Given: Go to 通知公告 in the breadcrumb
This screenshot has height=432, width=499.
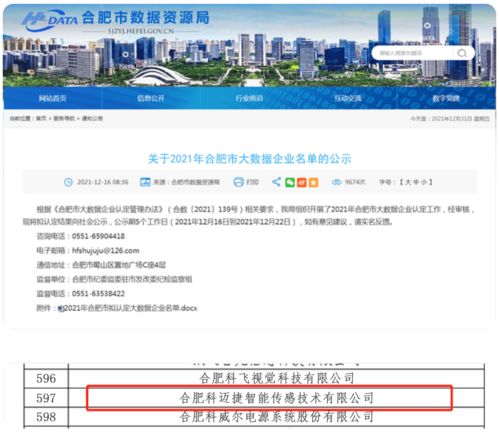Looking at the screenshot, I should tap(92, 118).
